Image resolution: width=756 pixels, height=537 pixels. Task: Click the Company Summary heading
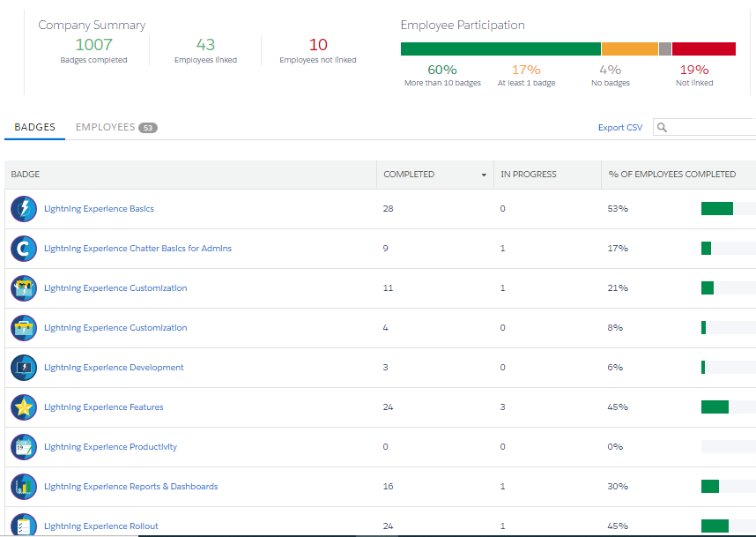click(92, 25)
